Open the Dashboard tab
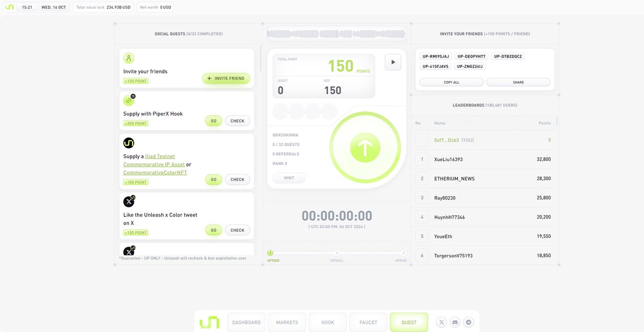This screenshot has width=644, height=332. 246,322
